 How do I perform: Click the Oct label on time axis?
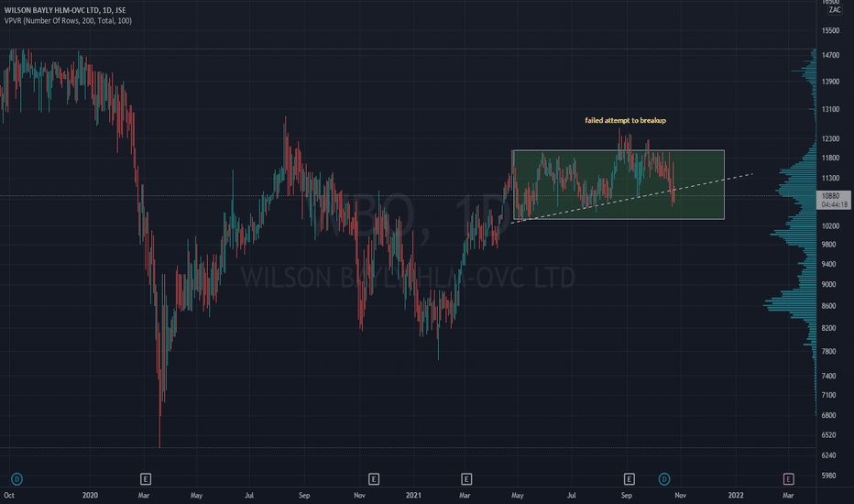(9, 495)
